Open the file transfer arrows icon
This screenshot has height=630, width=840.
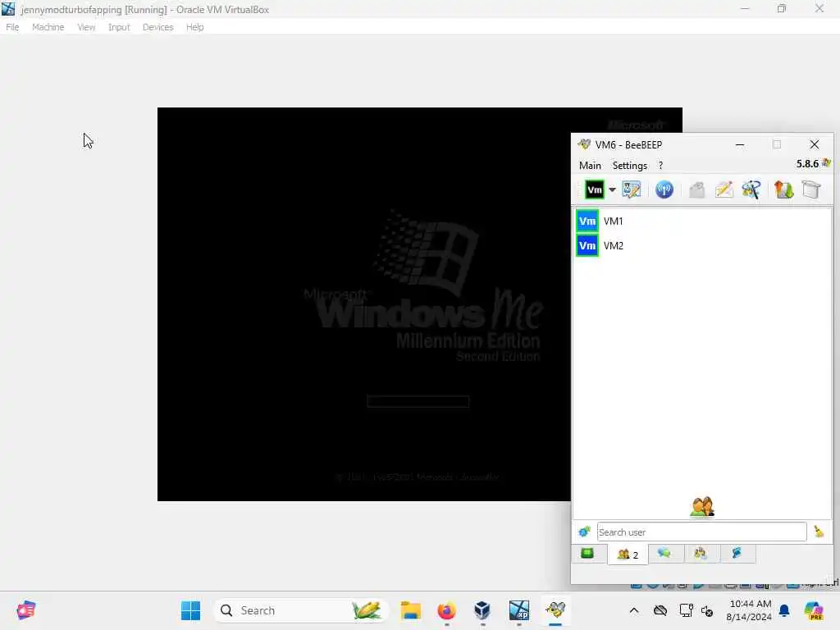(783, 189)
